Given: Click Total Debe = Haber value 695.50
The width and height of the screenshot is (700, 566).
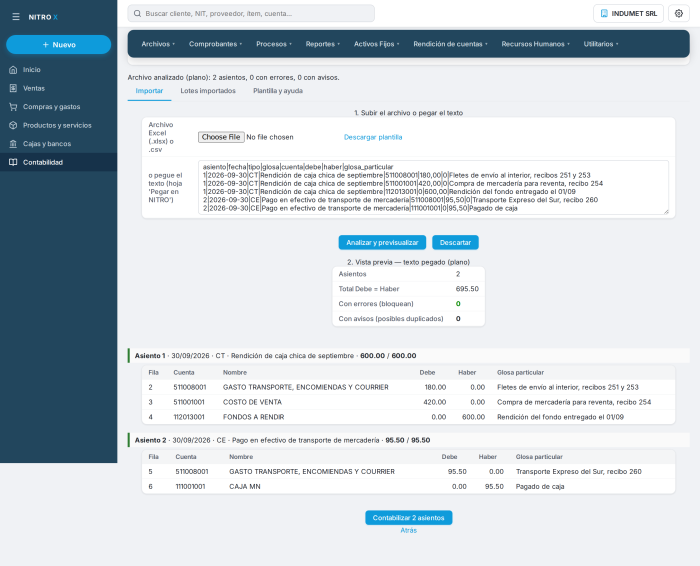Looking at the screenshot, I should pos(467,289).
